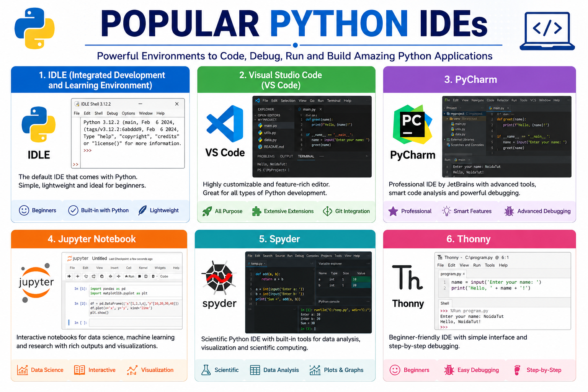
Task: Open the Refactor menu in PyCharm
Action: [503, 100]
